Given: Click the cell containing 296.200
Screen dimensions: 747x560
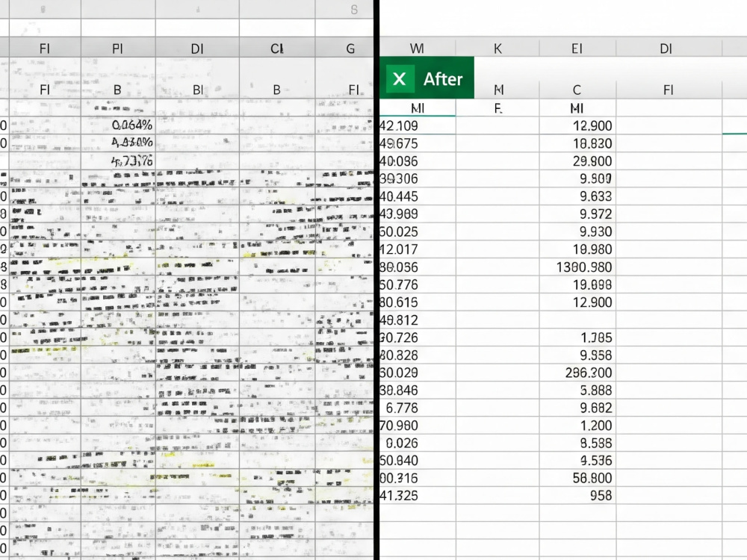Looking at the screenshot, I should pos(577,373).
